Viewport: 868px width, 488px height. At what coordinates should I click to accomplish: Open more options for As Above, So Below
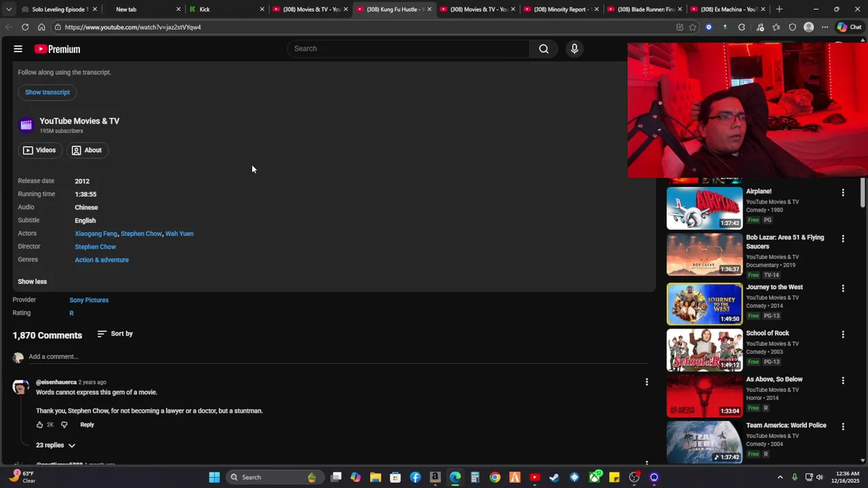(843, 380)
